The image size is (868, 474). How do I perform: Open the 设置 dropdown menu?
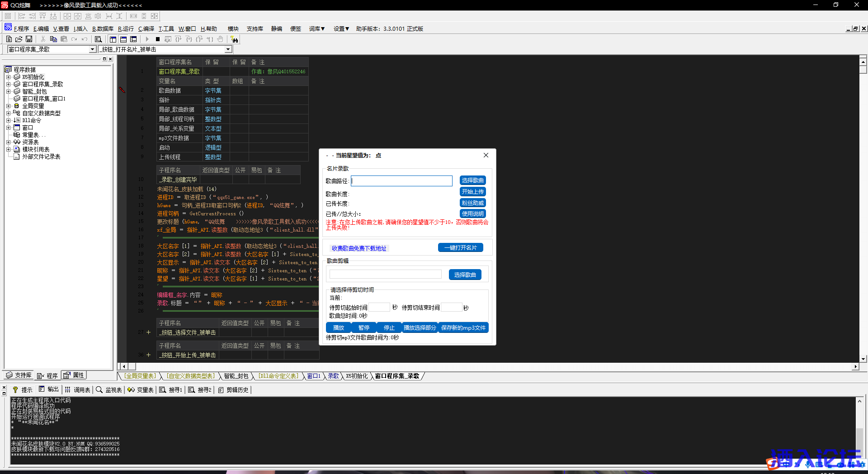(x=341, y=28)
